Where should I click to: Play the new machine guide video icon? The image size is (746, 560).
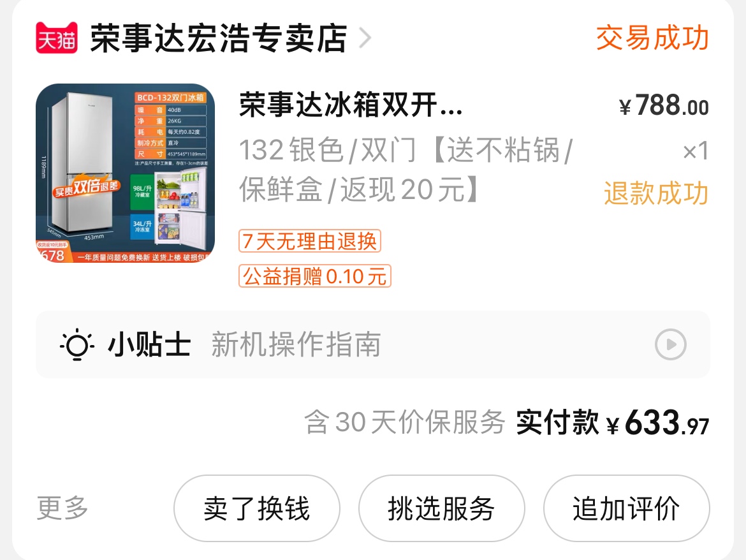click(670, 344)
